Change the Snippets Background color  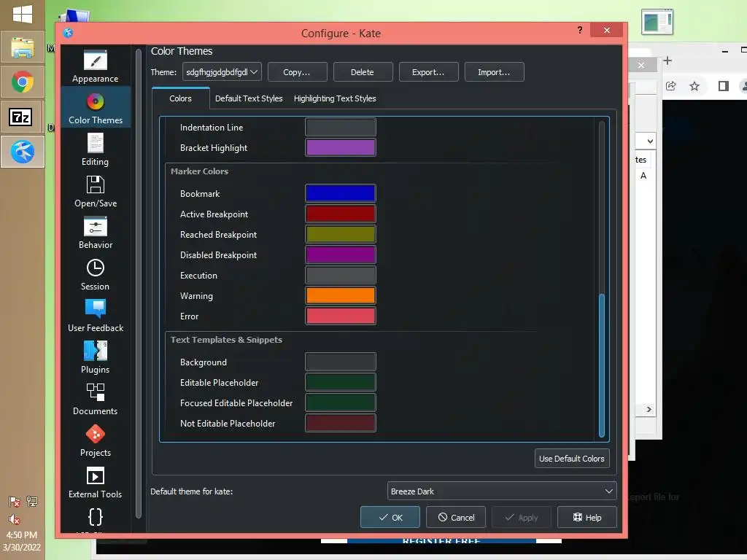tap(341, 362)
